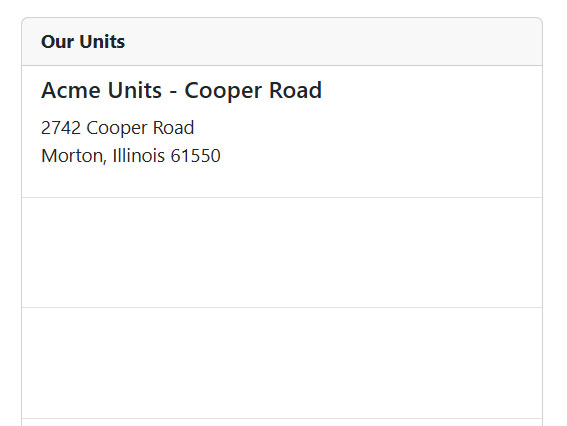Click the word "Our" in the header
This screenshot has height=426, width=567.
coord(57,42)
